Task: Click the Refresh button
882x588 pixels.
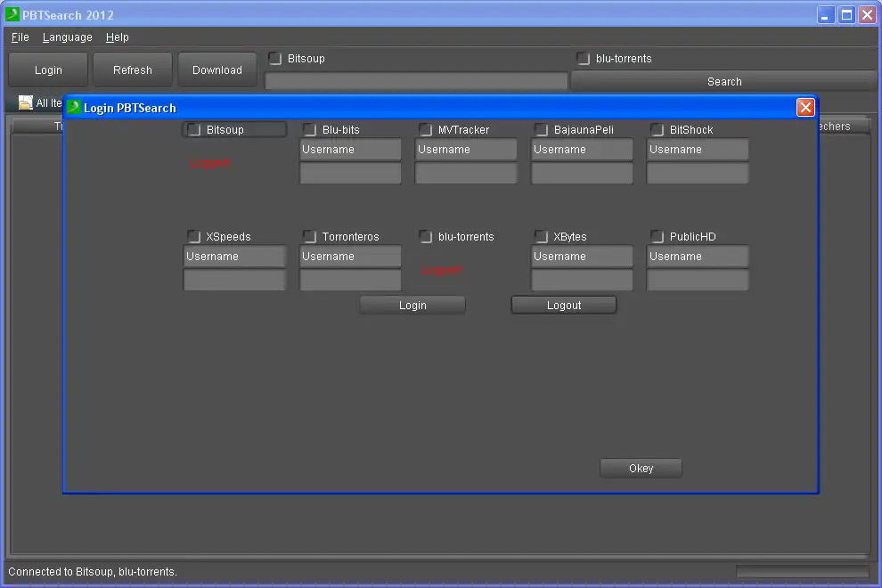Action: (133, 69)
